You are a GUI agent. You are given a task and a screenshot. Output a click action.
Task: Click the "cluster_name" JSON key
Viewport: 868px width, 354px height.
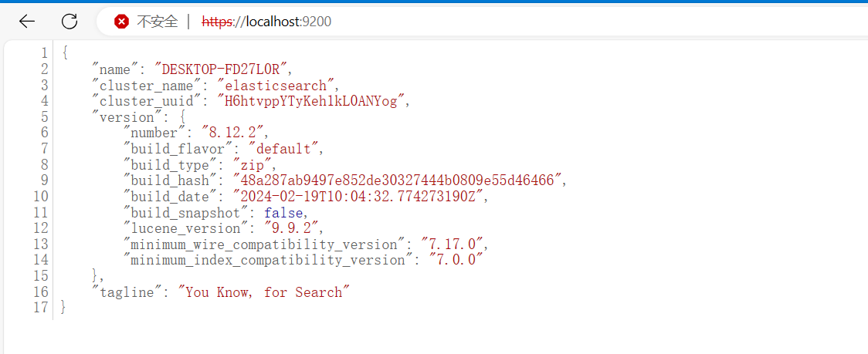pyautogui.click(x=147, y=85)
